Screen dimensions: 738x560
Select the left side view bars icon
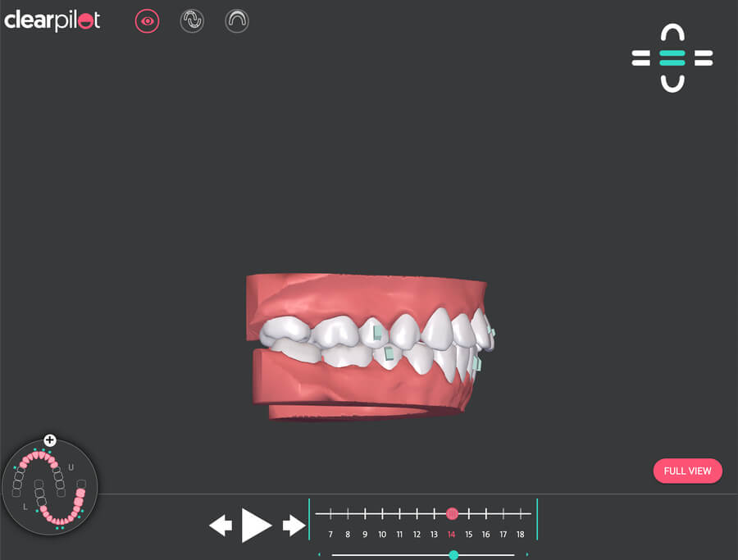pyautogui.click(x=640, y=58)
